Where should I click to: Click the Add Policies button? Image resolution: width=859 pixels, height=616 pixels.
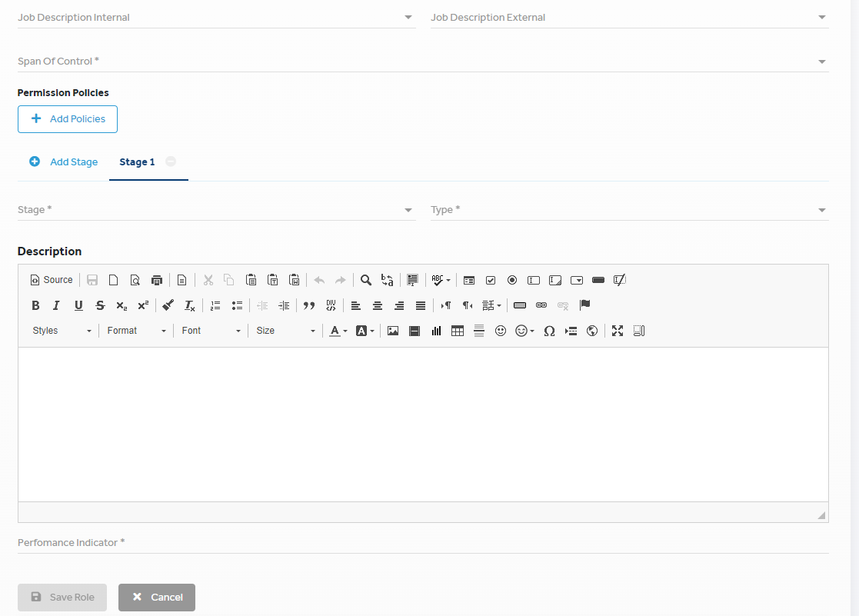(68, 119)
